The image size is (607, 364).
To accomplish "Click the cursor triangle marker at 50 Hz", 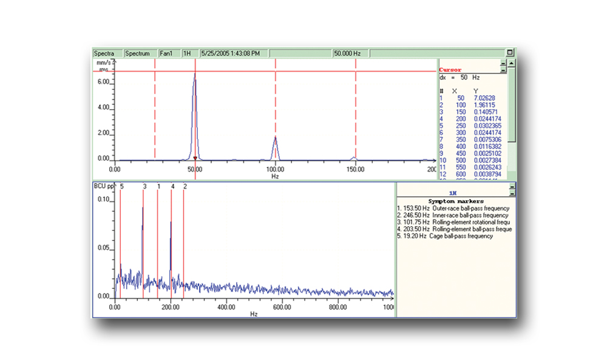I will 195,158.
